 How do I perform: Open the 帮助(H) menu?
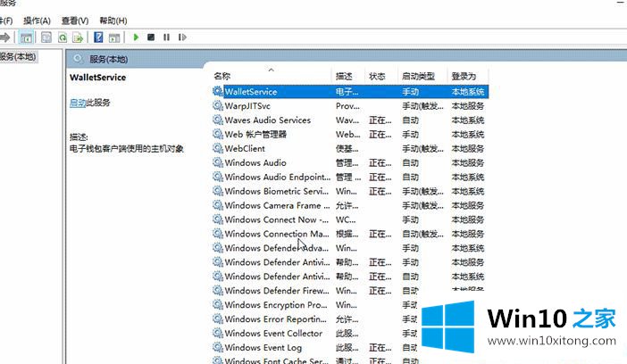click(x=113, y=21)
